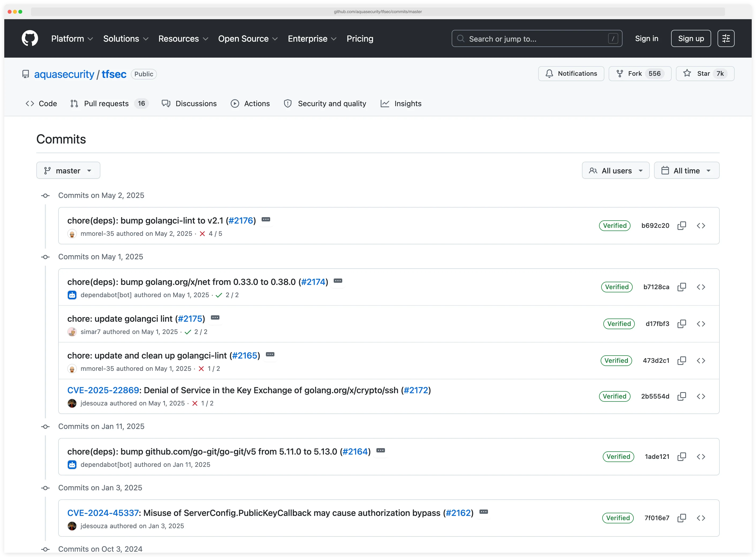The width and height of the screenshot is (756, 557).
Task: View passed checks on commit #2175
Action: [196, 332]
